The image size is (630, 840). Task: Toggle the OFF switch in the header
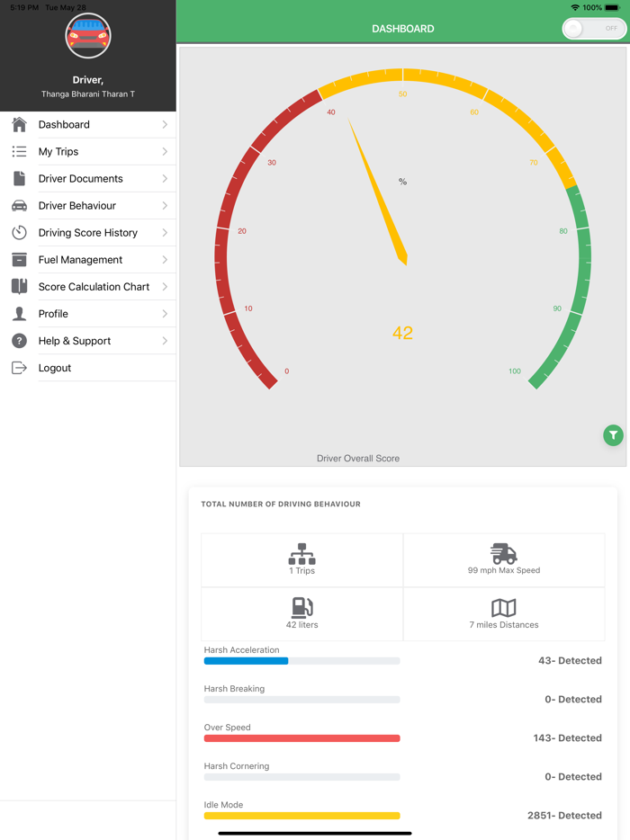594,29
